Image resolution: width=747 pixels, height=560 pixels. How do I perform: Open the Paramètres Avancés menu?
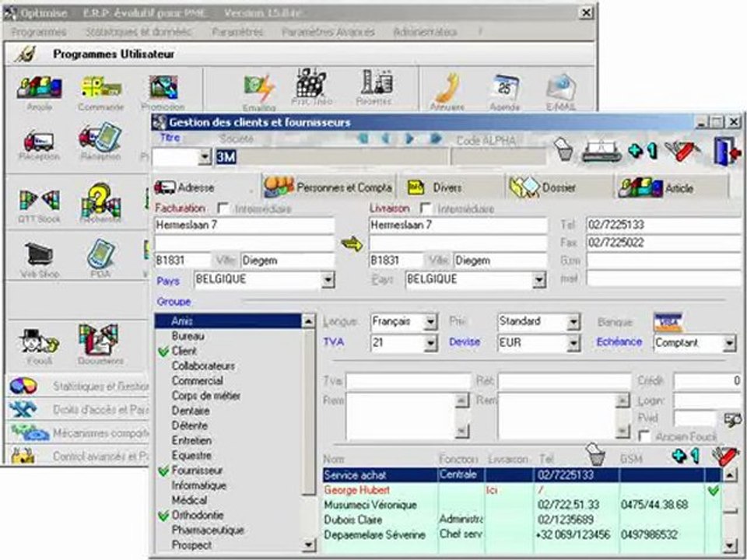[328, 32]
